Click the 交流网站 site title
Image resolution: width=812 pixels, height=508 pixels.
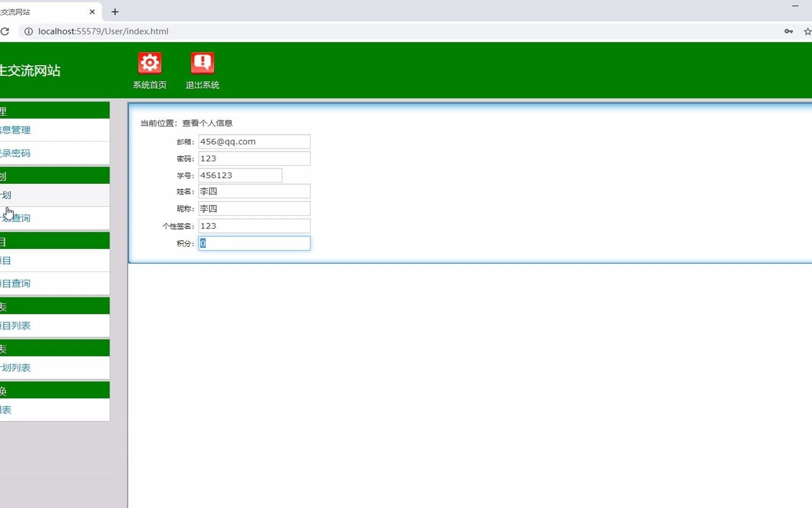tap(30, 71)
